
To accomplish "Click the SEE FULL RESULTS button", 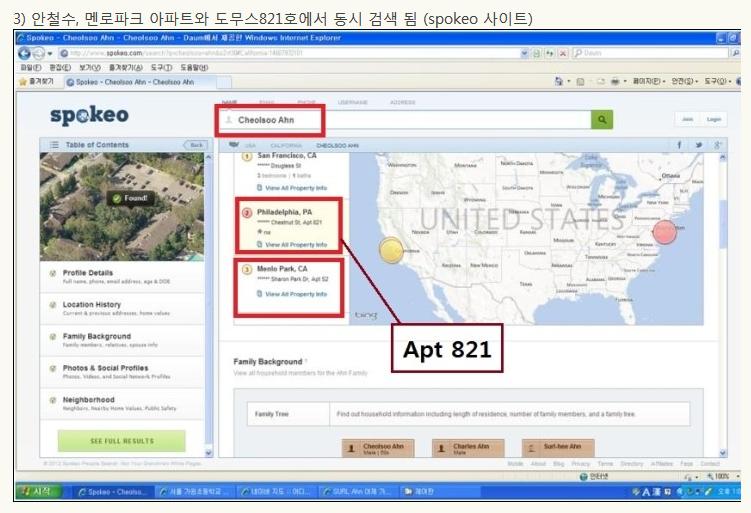I will [122, 441].
